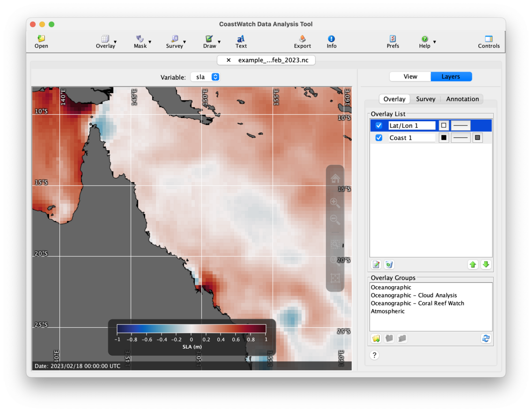This screenshot has width=532, height=412.
Task: Open a data file with the Open icon
Action: (41, 41)
